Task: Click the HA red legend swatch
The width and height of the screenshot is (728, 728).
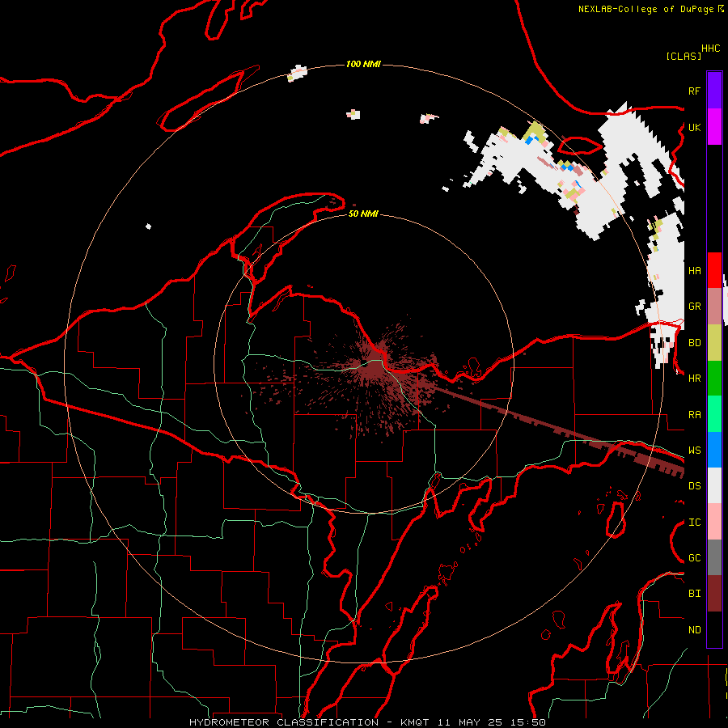Action: pyautogui.click(x=714, y=270)
